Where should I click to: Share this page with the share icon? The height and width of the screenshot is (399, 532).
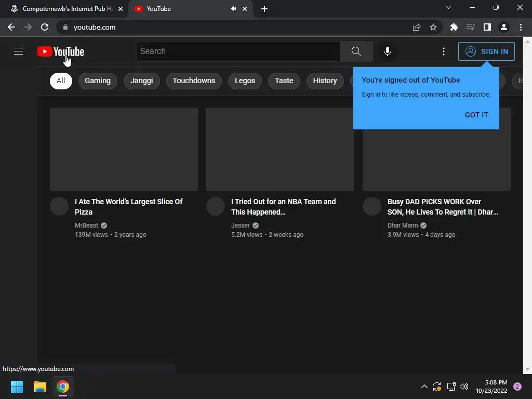pos(417,27)
